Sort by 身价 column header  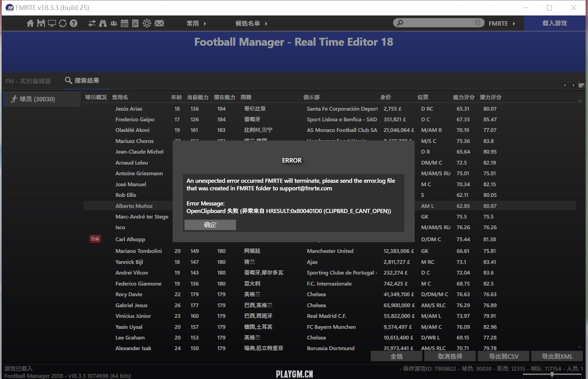tap(385, 97)
